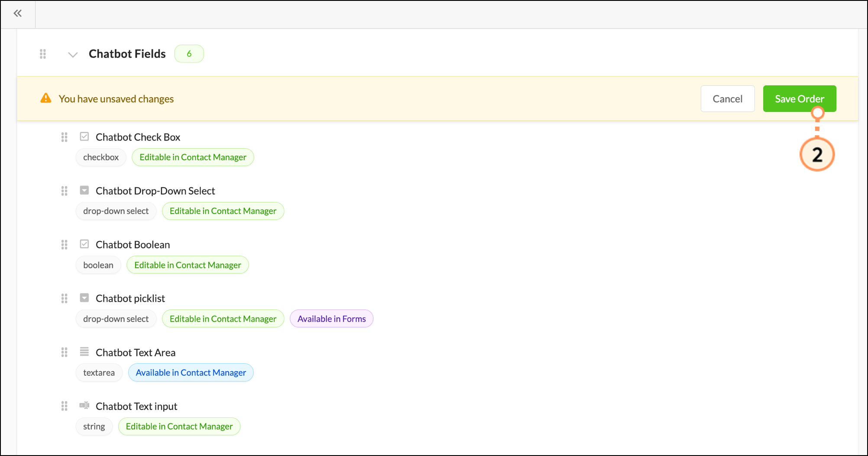Click 'drop-down select' tag under Chatbot Drop-Down Select
868x456 pixels.
[116, 211]
